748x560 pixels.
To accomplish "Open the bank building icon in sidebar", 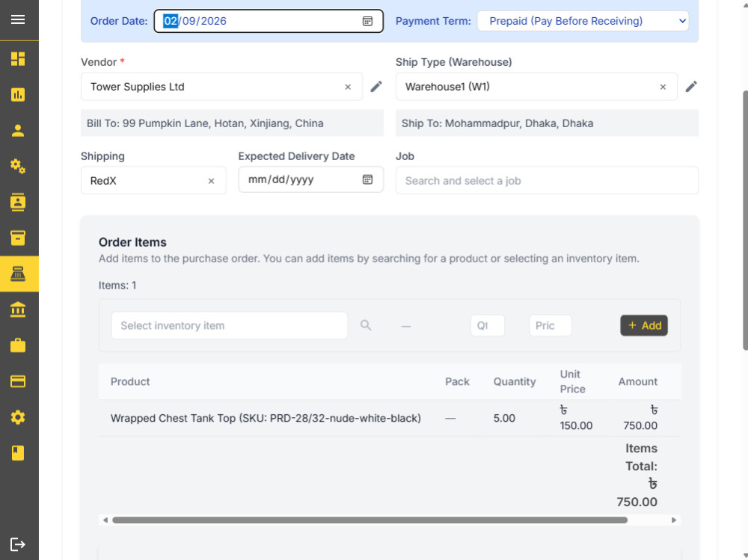I will [x=18, y=310].
